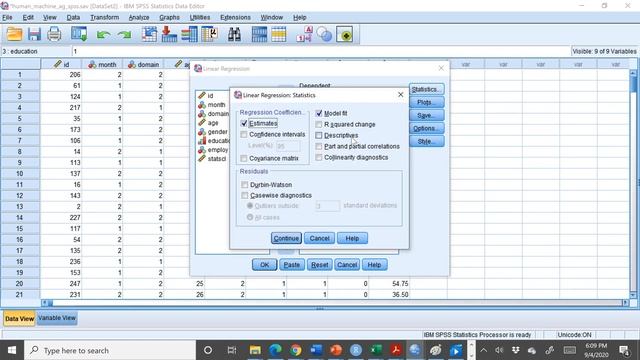Click the volume speaker tray icon
The width and height of the screenshot is (640, 360).
coord(499,350)
